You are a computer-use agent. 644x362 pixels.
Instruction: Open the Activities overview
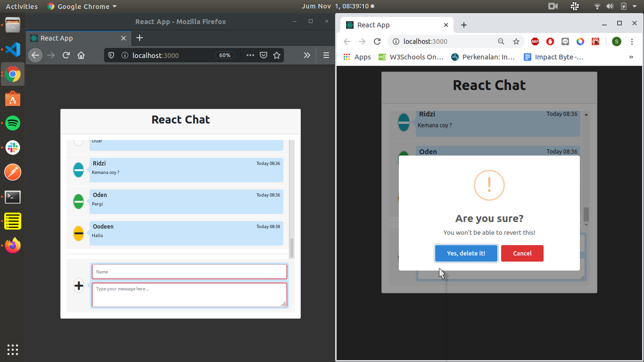[x=22, y=7]
